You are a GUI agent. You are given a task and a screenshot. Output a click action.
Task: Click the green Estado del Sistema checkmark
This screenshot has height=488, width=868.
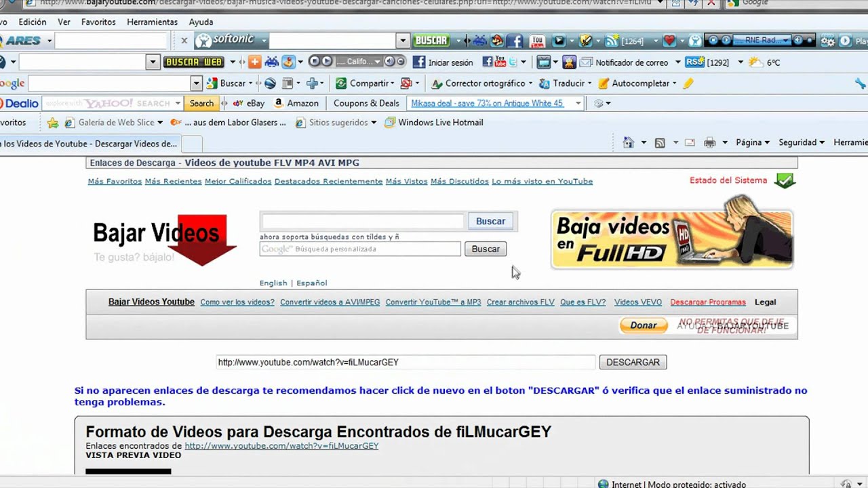[x=785, y=181]
